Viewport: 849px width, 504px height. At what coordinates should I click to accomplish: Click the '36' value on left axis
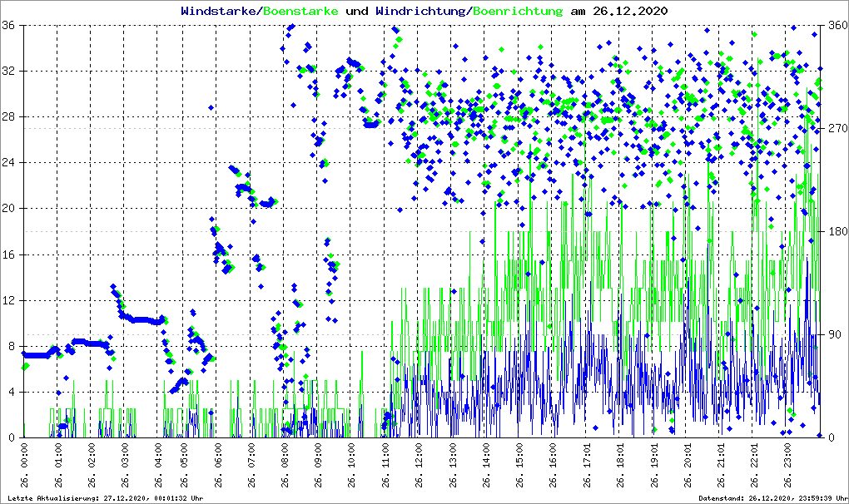[12, 26]
